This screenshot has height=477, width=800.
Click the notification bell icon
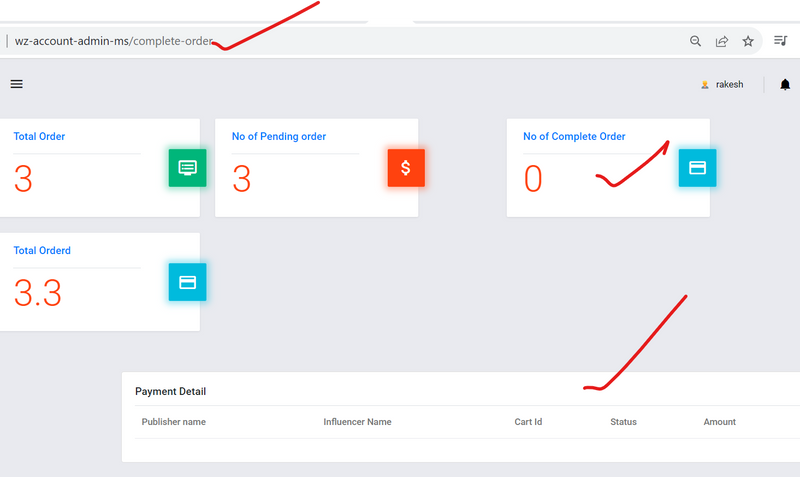click(x=785, y=85)
